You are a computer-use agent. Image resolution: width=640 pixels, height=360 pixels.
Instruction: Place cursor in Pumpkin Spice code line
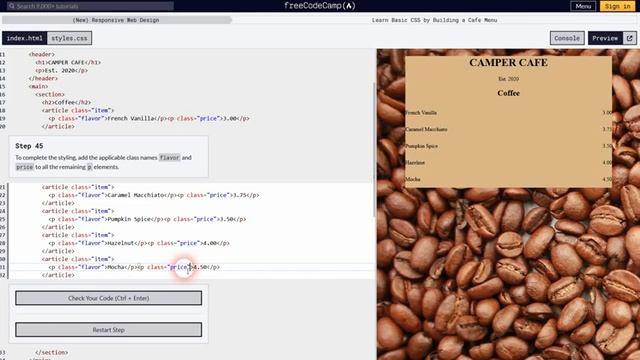click(147, 219)
